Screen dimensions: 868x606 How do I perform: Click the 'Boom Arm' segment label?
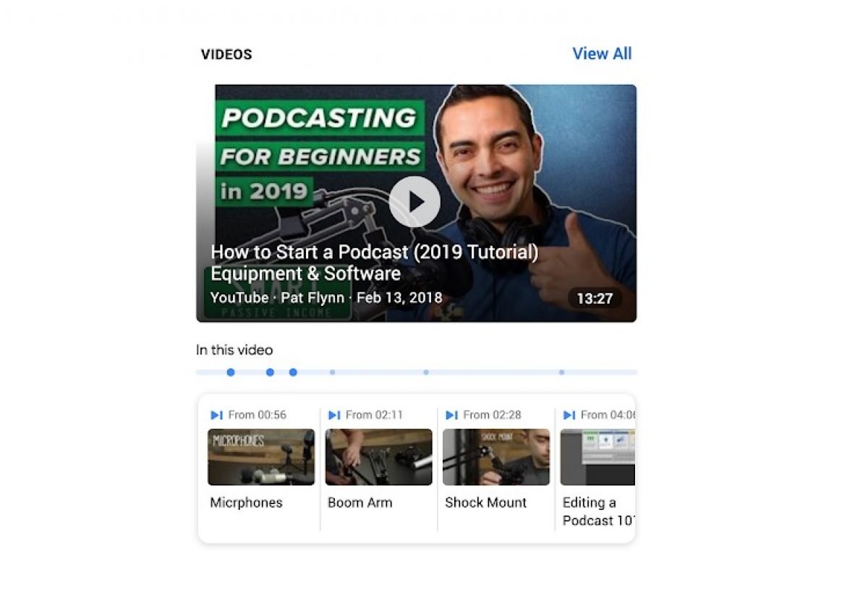point(359,503)
